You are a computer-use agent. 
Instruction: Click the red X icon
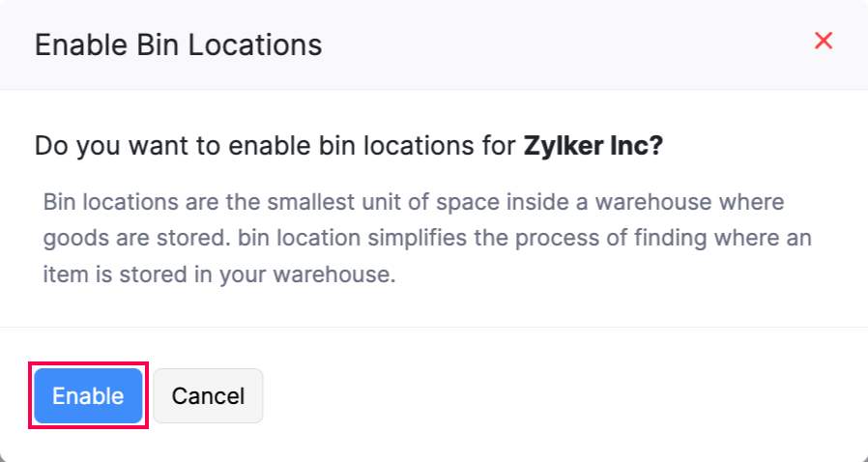pyautogui.click(x=824, y=41)
